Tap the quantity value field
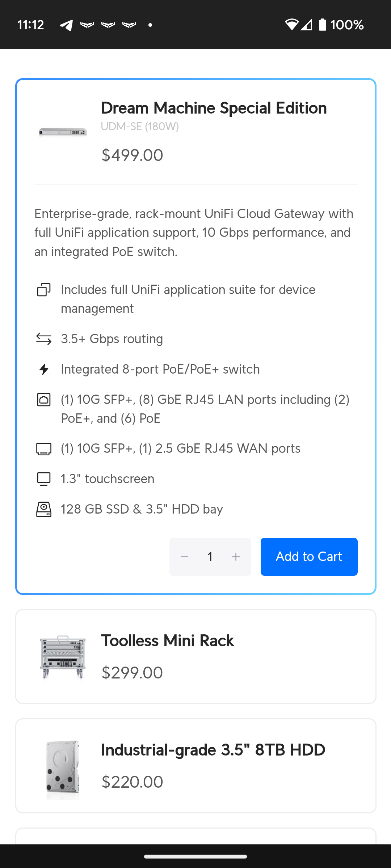This screenshot has height=868, width=391. tap(210, 557)
